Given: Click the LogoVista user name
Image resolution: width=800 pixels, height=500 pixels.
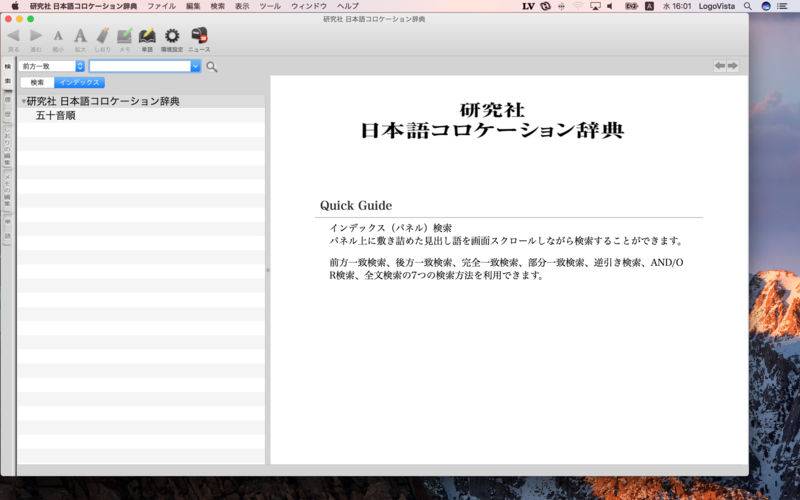Looking at the screenshot, I should pos(716,6).
